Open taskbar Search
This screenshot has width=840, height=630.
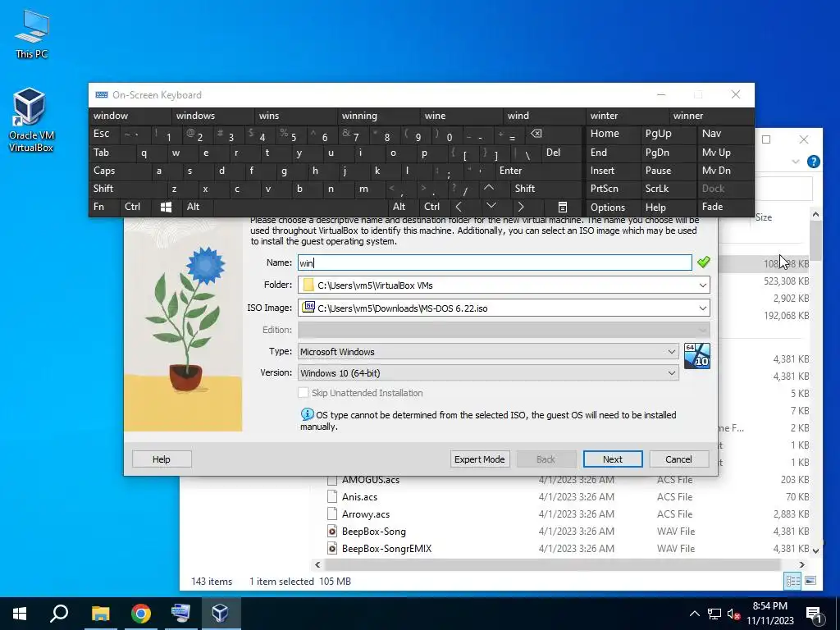pos(59,614)
